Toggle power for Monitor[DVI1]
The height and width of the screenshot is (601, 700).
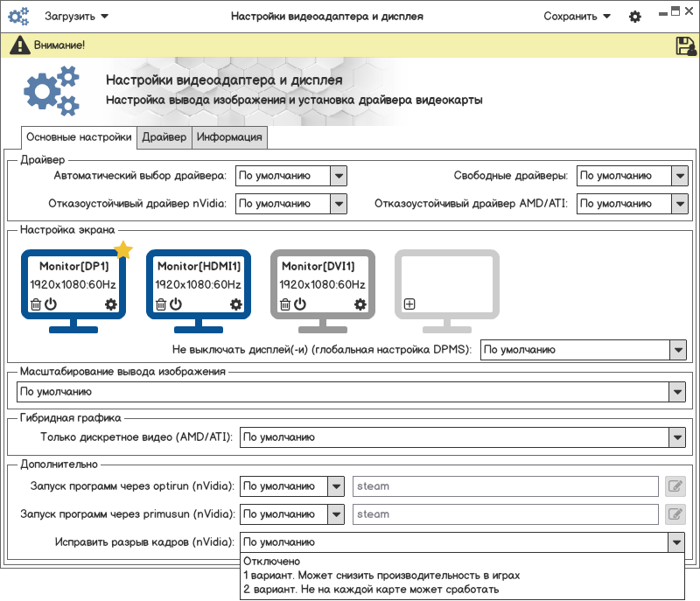point(299,304)
